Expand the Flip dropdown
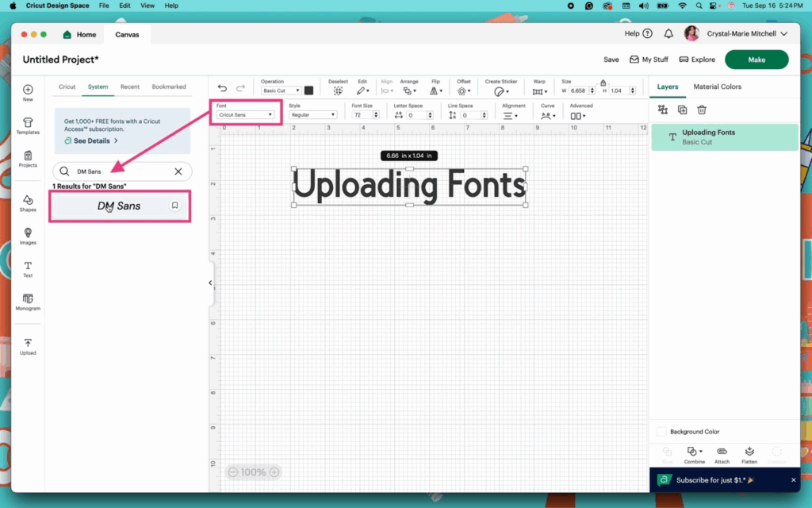The width and height of the screenshot is (812, 508). pyautogui.click(x=436, y=90)
